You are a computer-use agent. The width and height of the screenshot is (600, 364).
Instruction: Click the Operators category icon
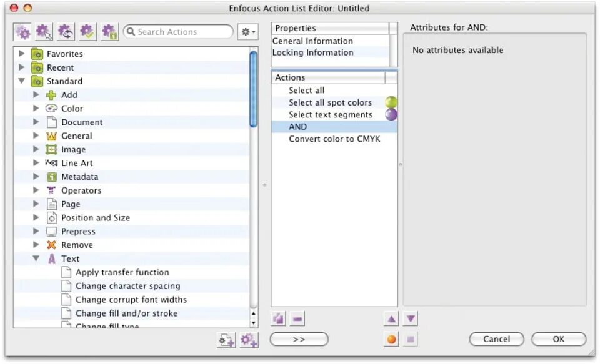pos(51,190)
